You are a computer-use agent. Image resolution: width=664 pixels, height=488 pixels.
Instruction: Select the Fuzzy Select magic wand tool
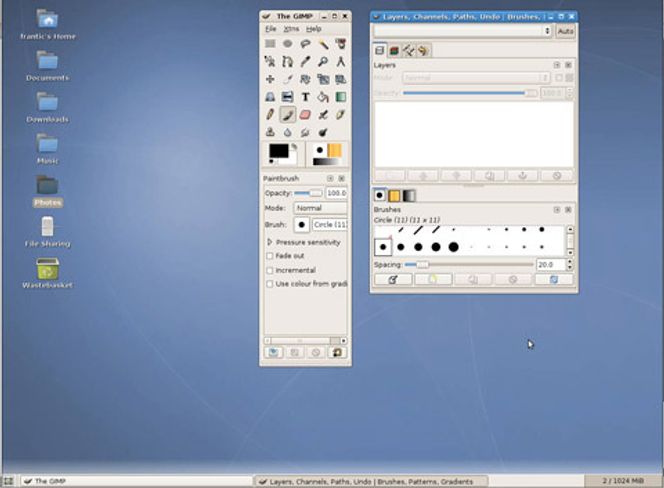323,44
